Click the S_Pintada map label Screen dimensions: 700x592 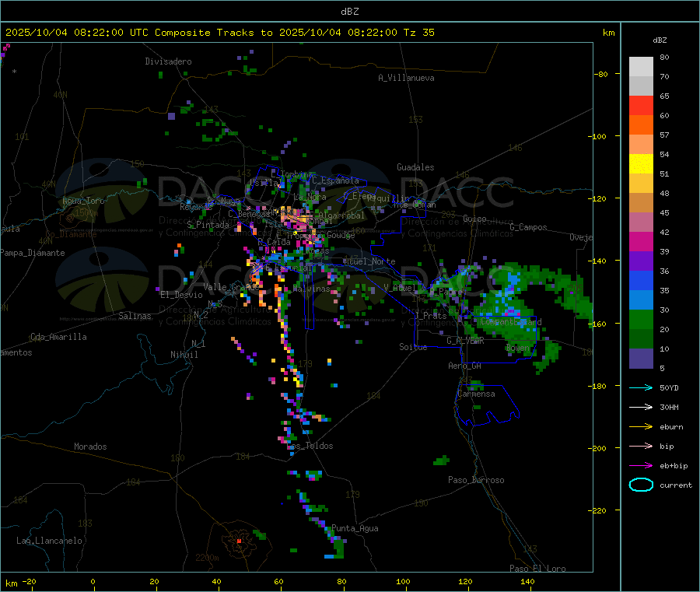click(x=208, y=225)
